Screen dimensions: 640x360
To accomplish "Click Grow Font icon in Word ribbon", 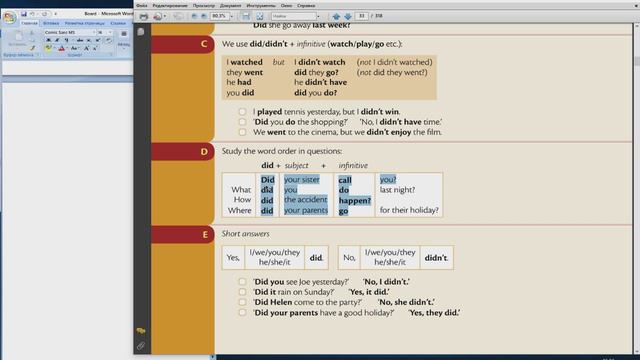I will click(x=86, y=49).
